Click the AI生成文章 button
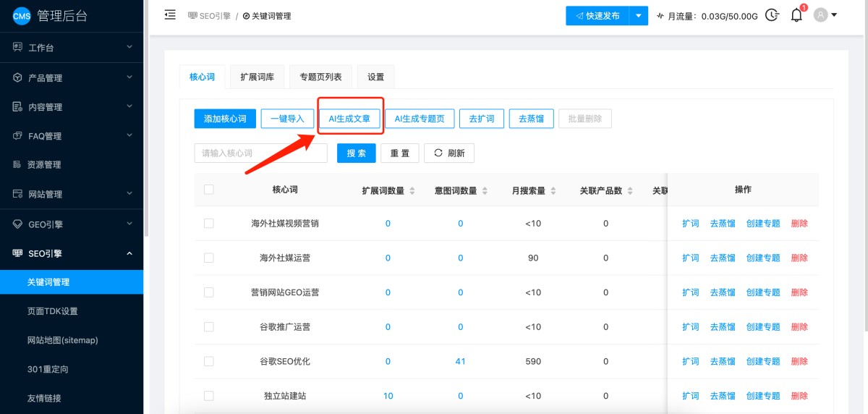Screen dimensions: 868x414 tap(350, 119)
